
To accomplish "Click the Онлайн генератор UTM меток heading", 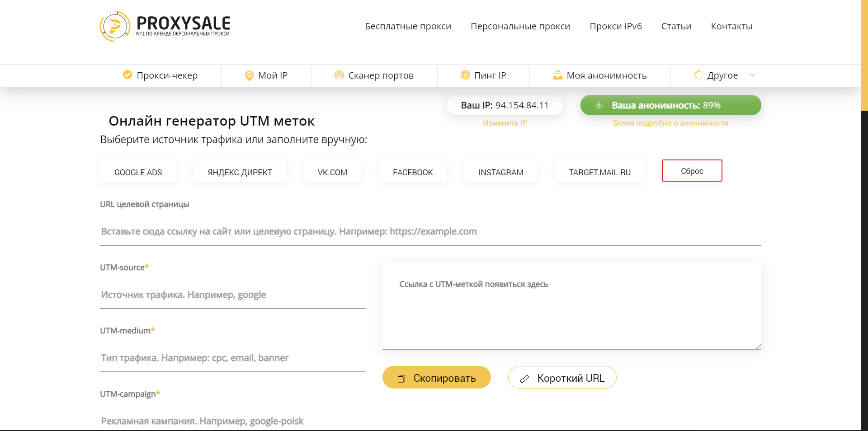I will [x=212, y=121].
